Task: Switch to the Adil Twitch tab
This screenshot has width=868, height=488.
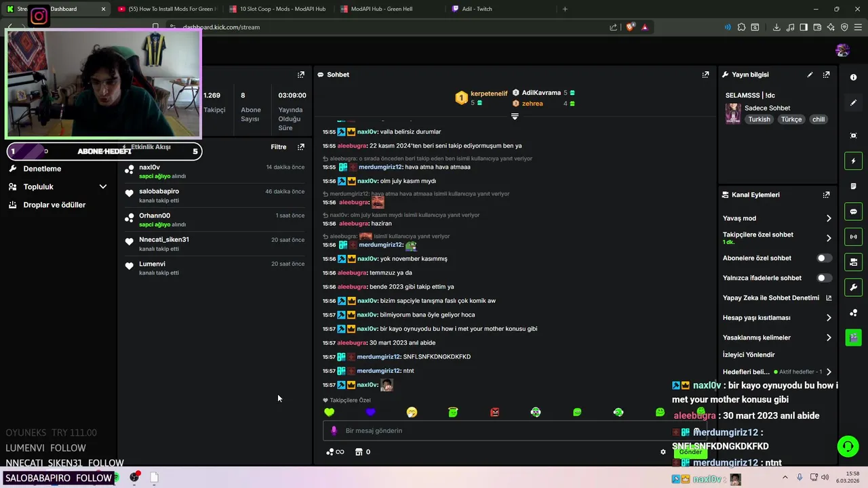Action: click(502, 9)
